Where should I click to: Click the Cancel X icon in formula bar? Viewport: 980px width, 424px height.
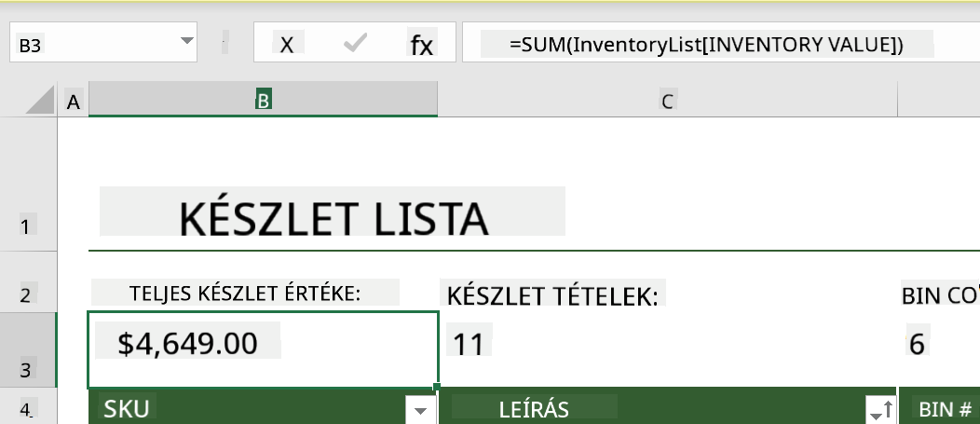(287, 45)
